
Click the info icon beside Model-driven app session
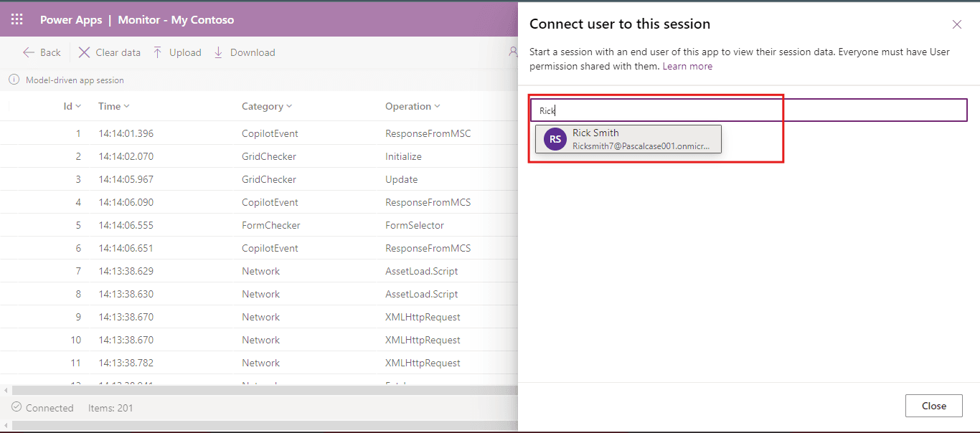[14, 80]
